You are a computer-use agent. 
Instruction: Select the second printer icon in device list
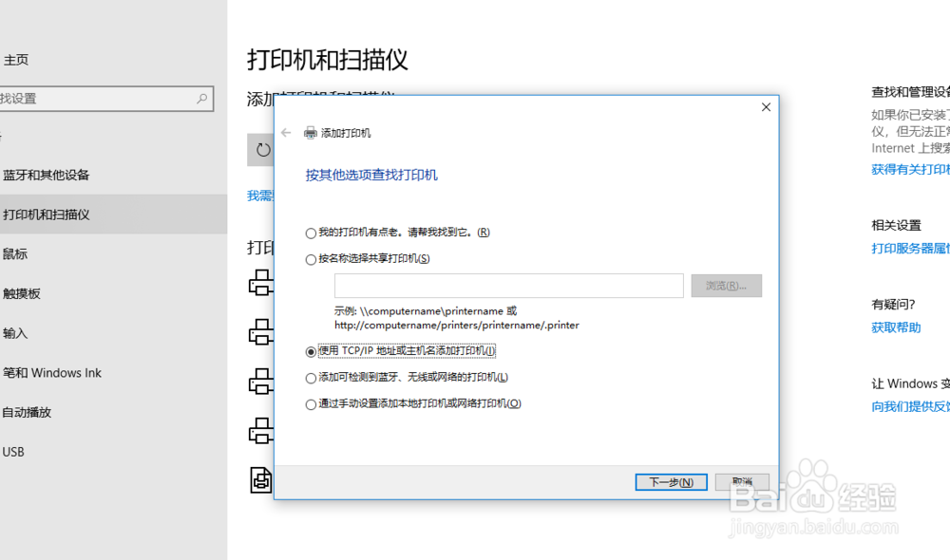260,331
